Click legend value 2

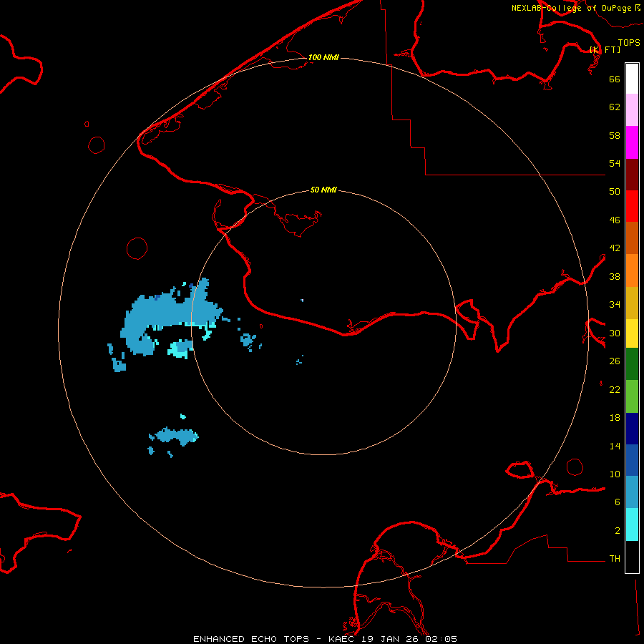[x=617, y=531]
